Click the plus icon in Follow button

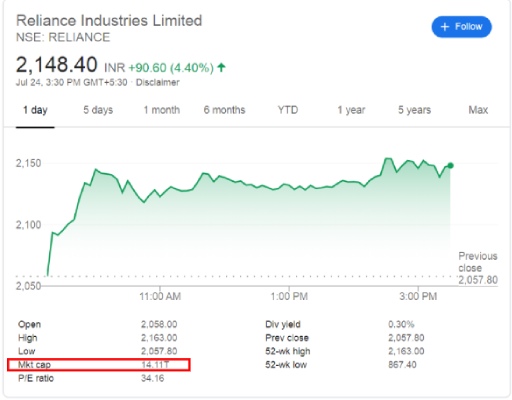[445, 27]
